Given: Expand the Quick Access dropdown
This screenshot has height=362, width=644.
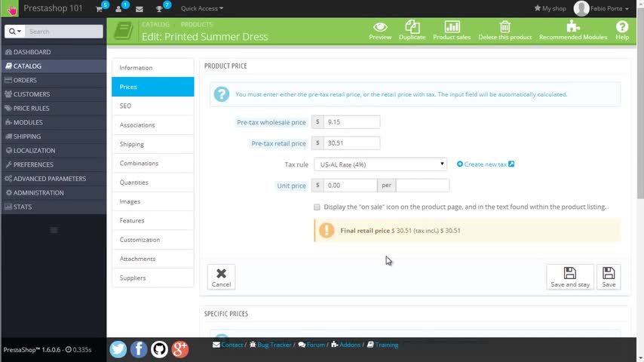Looking at the screenshot, I should pos(202,8).
